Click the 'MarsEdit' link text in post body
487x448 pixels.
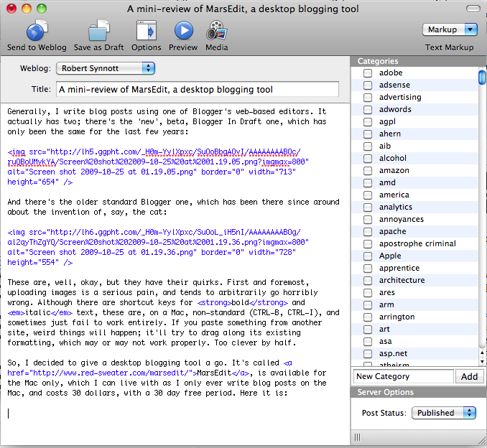point(214,373)
